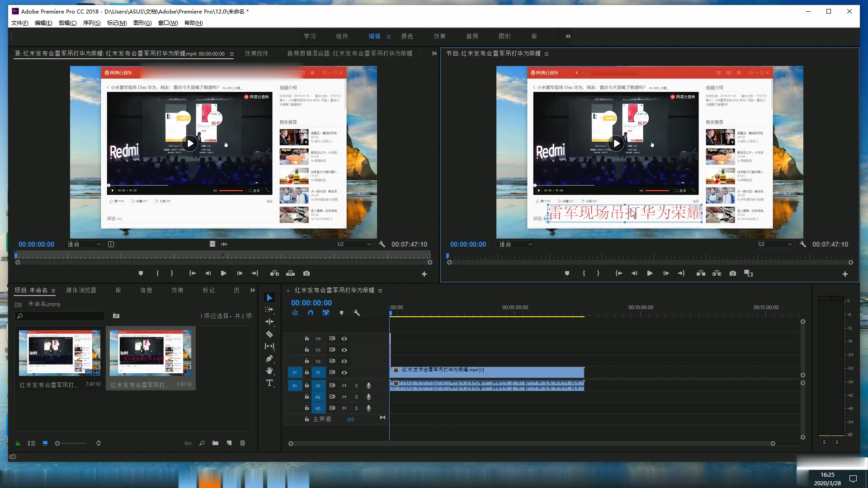Select the Ripple Edit tool

coord(269,322)
